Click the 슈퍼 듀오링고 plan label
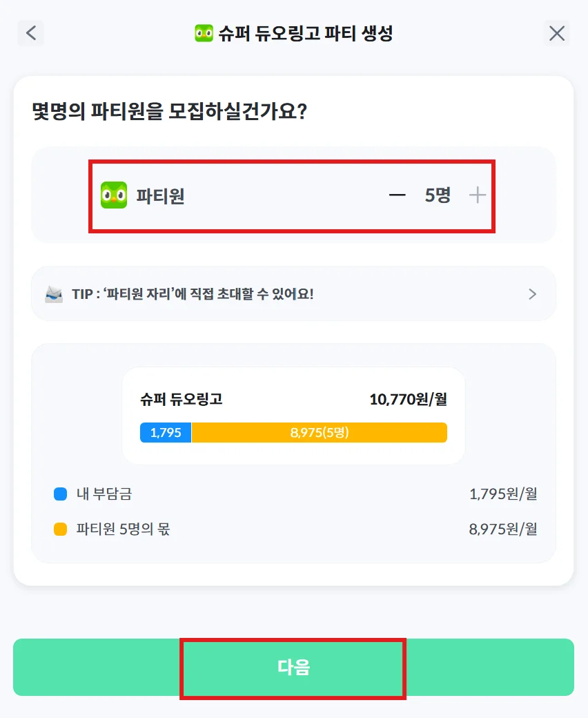 [x=182, y=400]
